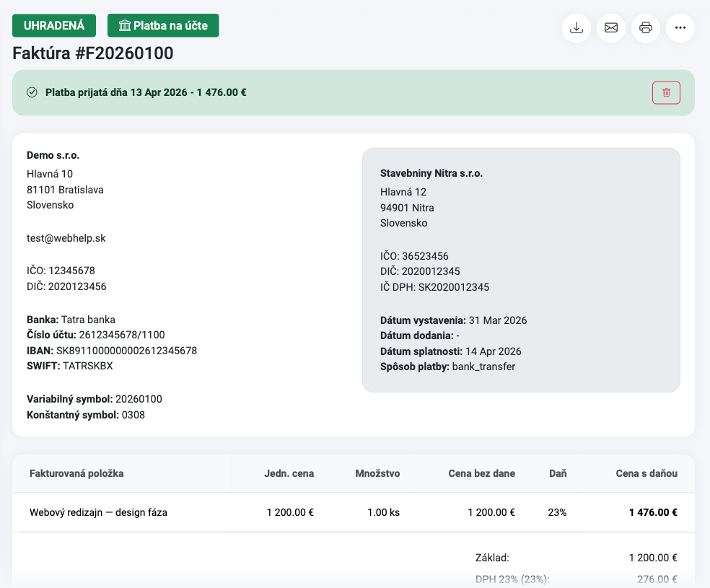Print the invoice using the printer icon

point(645,28)
